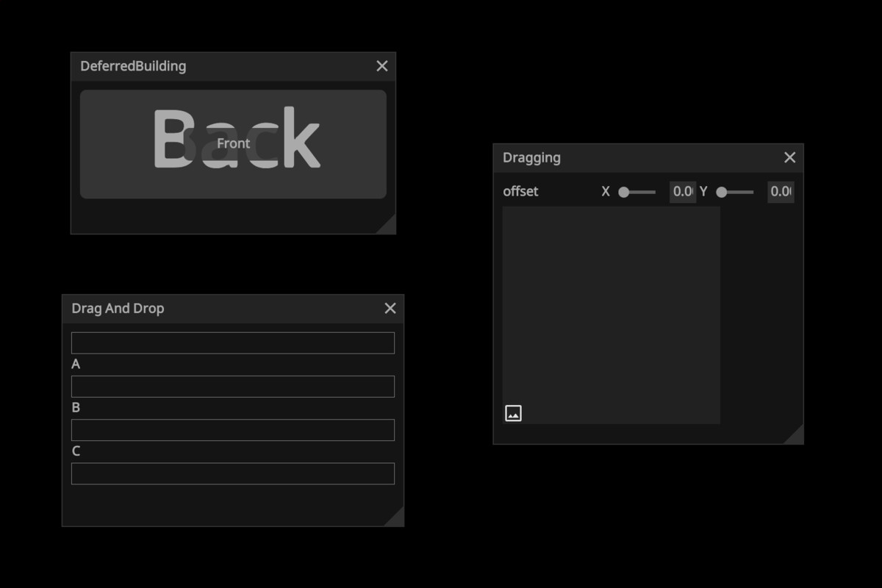This screenshot has width=882, height=588.
Task: Click the drop slot between B and C
Action: point(233,430)
